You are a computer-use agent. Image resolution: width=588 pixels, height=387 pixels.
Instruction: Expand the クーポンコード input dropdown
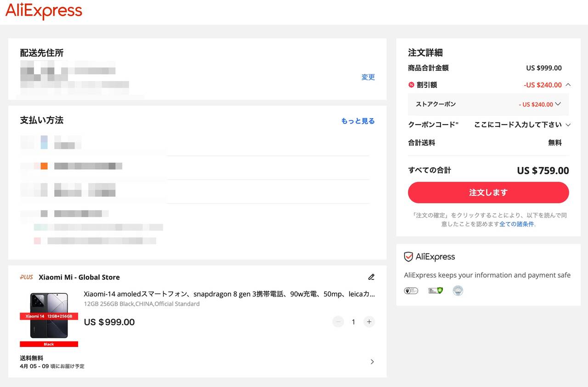[568, 125]
